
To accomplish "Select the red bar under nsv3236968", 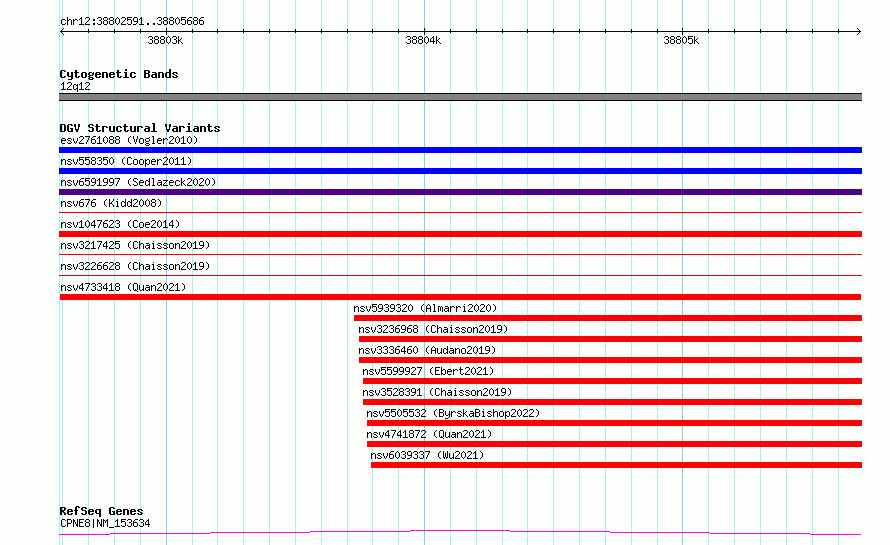I will tap(610, 339).
